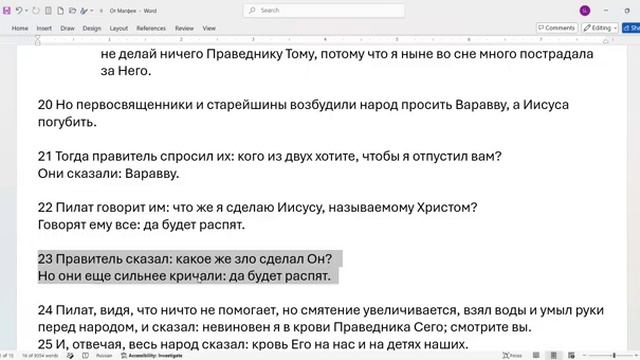Focus the Search box
This screenshot has height=360, width=640.
324,11
